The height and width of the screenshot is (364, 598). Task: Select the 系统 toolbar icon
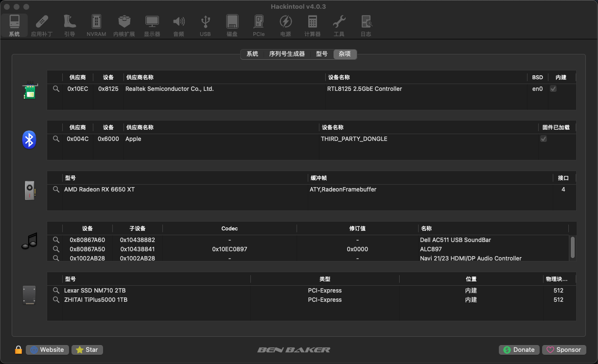tap(15, 25)
